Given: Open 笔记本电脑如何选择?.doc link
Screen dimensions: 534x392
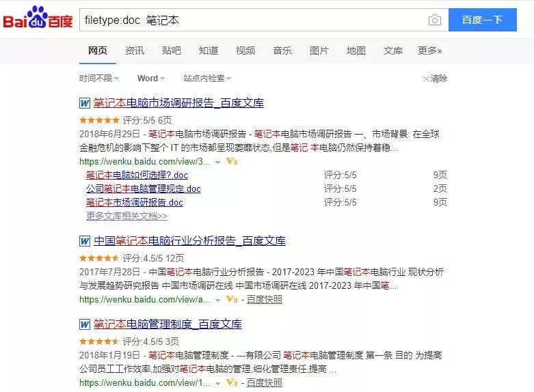Looking at the screenshot, I should pyautogui.click(x=137, y=175).
